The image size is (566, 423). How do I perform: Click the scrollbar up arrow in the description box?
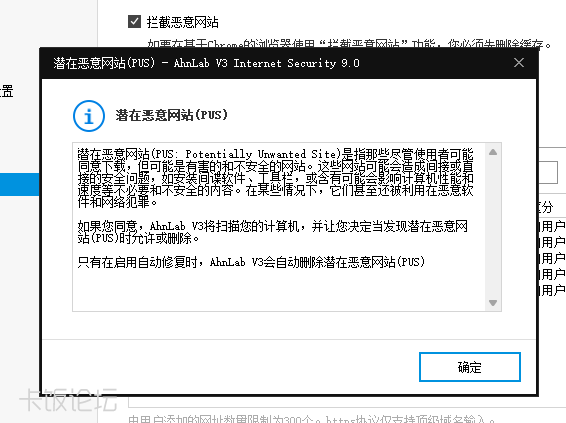click(x=493, y=152)
